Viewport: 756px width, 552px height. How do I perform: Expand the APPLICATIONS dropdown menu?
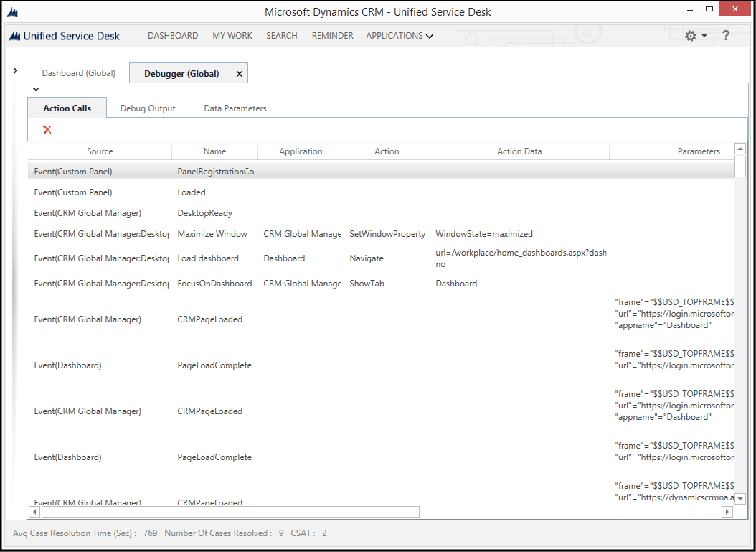pos(399,35)
